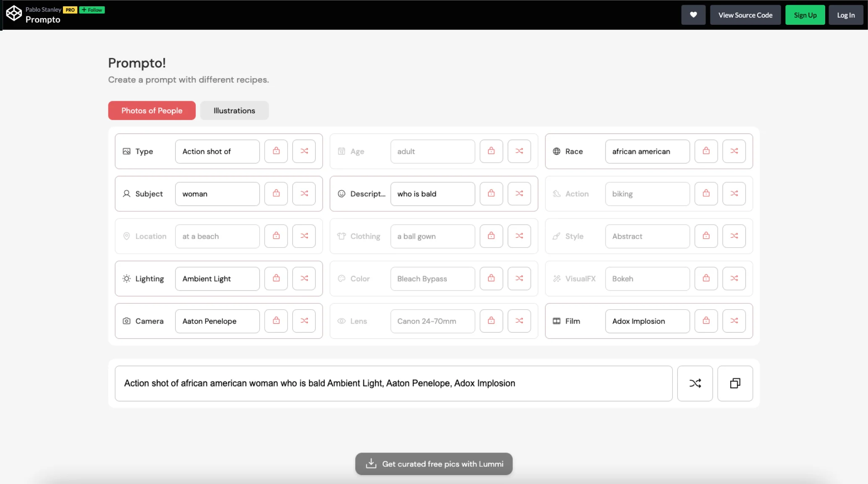Shuffle the Description value

tap(519, 194)
